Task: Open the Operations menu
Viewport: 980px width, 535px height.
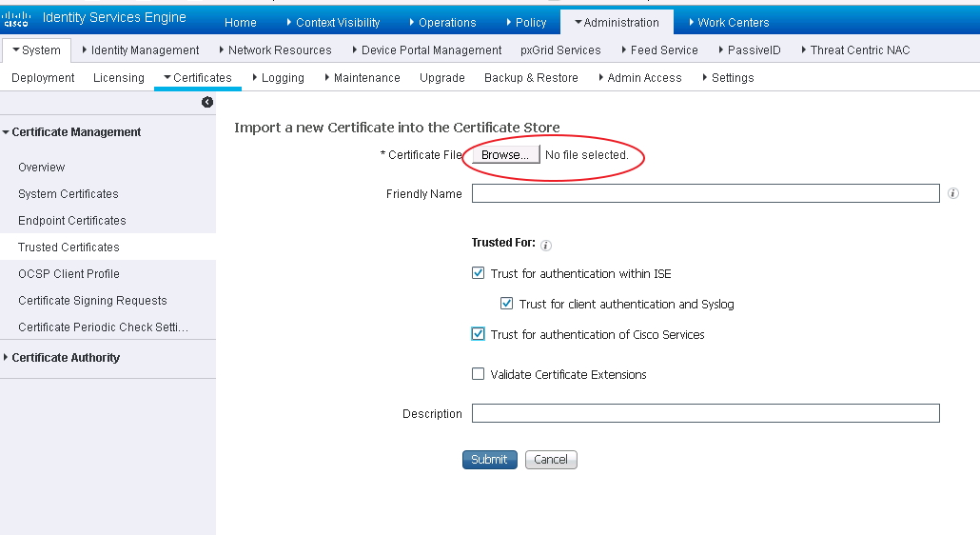Action: (442, 23)
